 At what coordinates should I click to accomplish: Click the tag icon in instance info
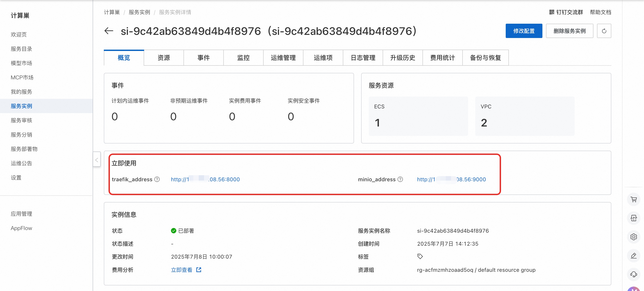(420, 256)
